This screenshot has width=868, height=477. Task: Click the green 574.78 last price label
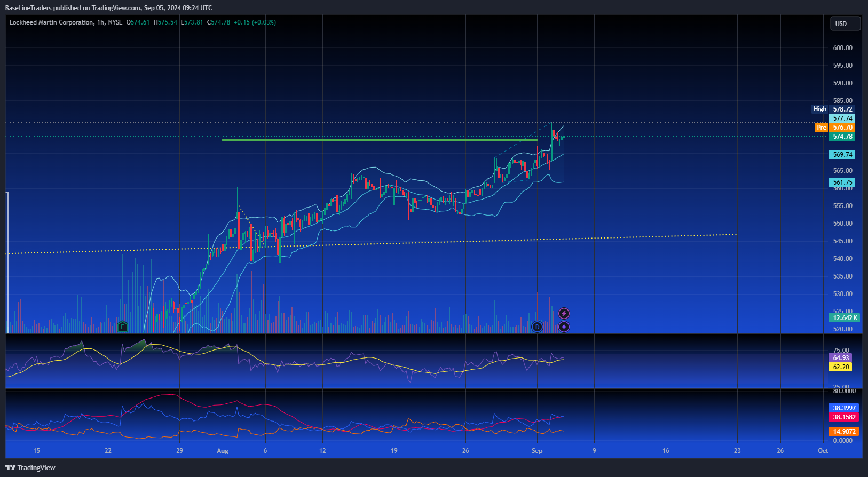(842, 137)
